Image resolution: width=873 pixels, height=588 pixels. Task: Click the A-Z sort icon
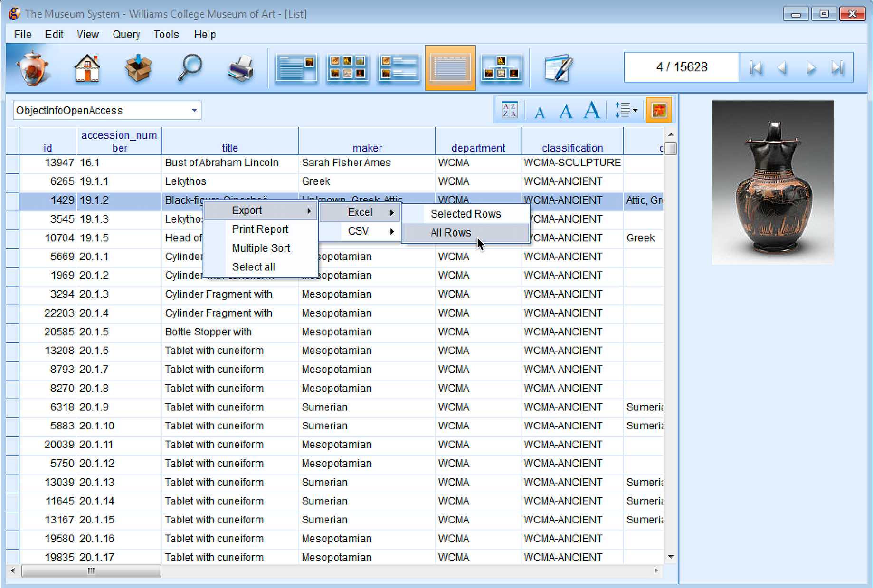509,110
